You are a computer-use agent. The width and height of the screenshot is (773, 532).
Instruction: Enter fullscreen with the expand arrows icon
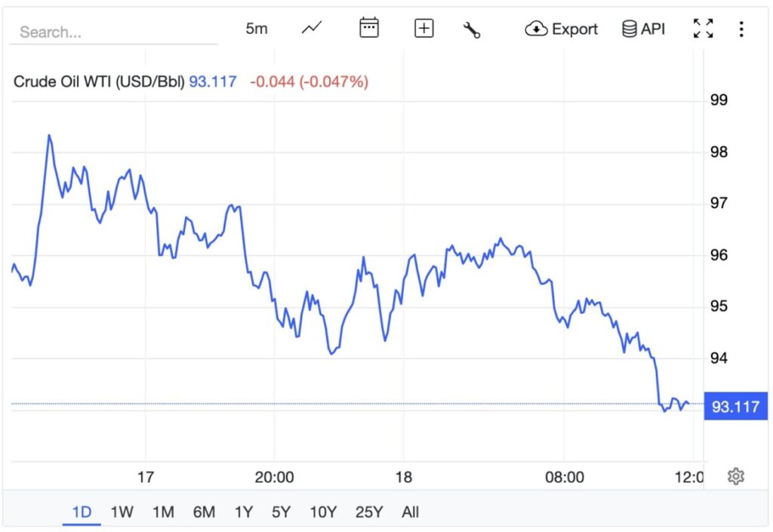click(x=702, y=27)
